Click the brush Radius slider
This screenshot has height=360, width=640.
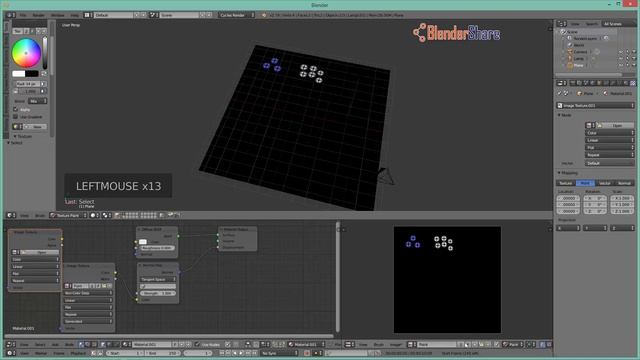click(28, 84)
